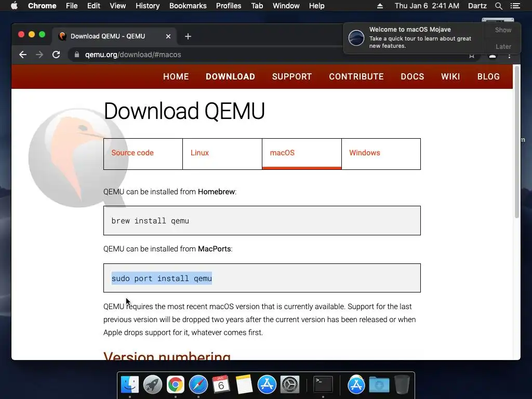532x399 pixels.
Task: Open Notification Center menu bar icon
Action: click(x=515, y=6)
